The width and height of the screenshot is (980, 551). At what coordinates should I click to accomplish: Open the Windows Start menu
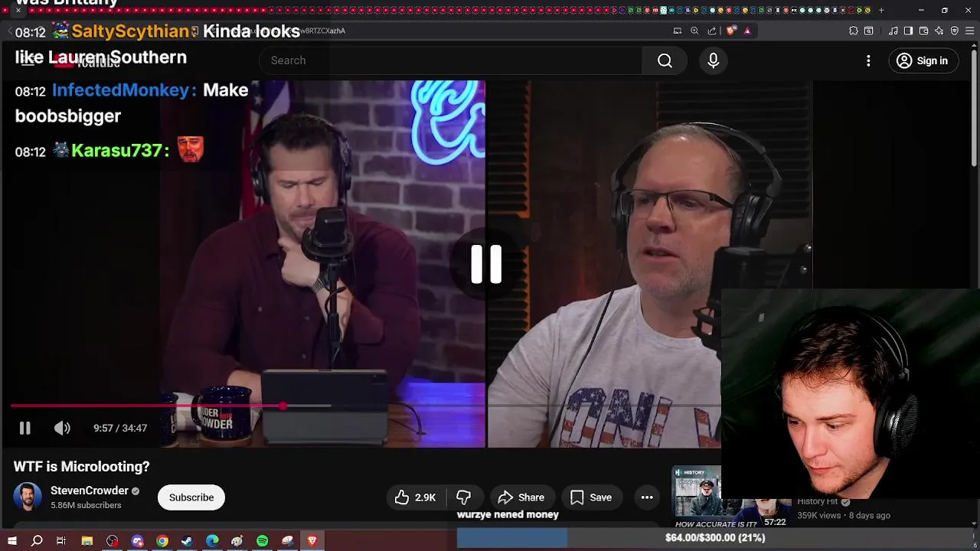[12, 541]
